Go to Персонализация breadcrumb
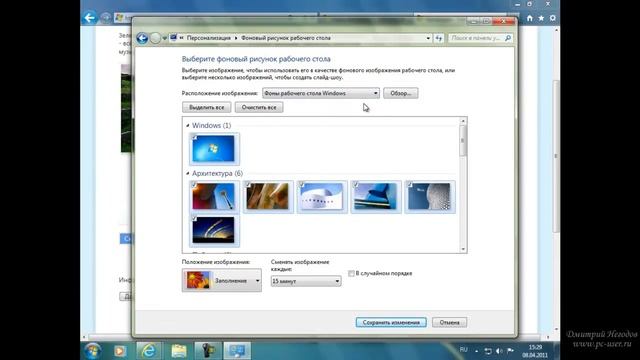 click(x=209, y=38)
